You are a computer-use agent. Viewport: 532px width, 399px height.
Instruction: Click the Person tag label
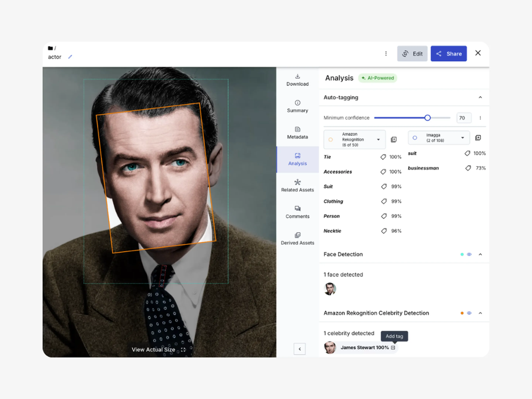click(x=332, y=216)
